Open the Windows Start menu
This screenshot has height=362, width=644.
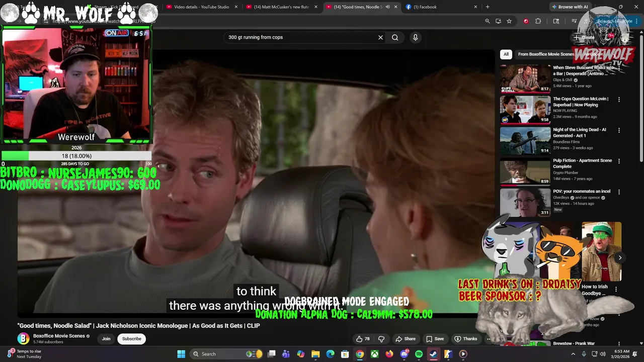pos(181,354)
